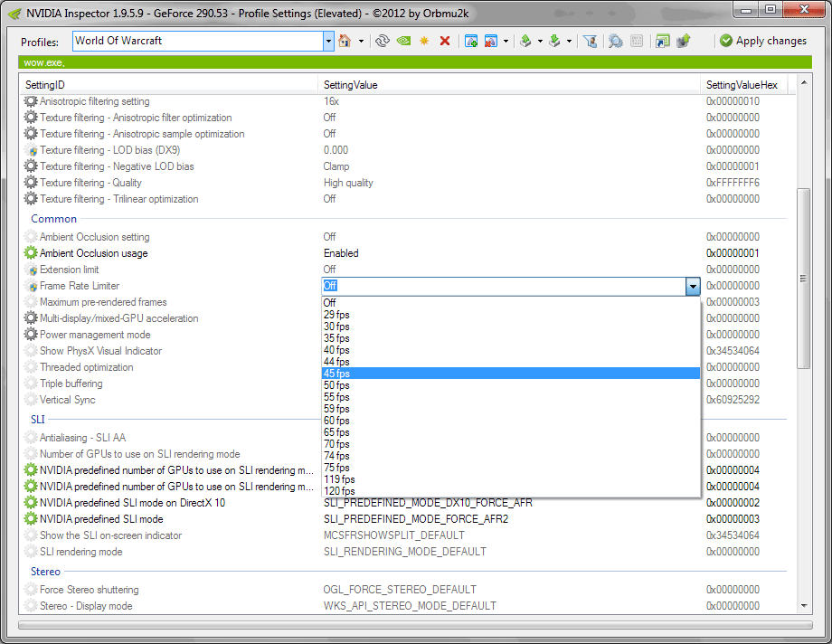Click the filter funnel toolbar icon
The height and width of the screenshot is (644, 832).
(590, 42)
